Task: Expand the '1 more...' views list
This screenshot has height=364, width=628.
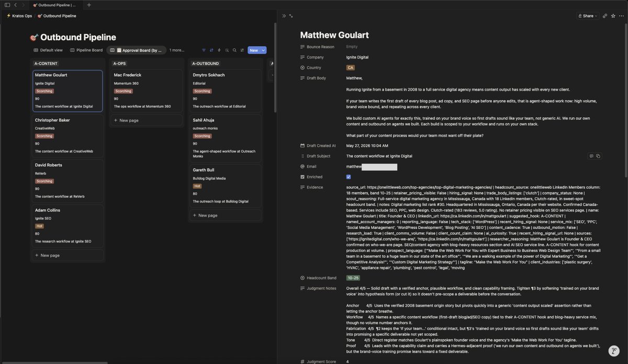Action: (177, 50)
